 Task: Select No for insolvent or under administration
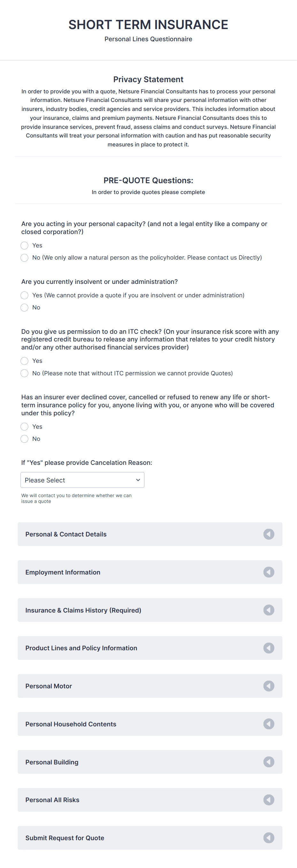point(25,307)
